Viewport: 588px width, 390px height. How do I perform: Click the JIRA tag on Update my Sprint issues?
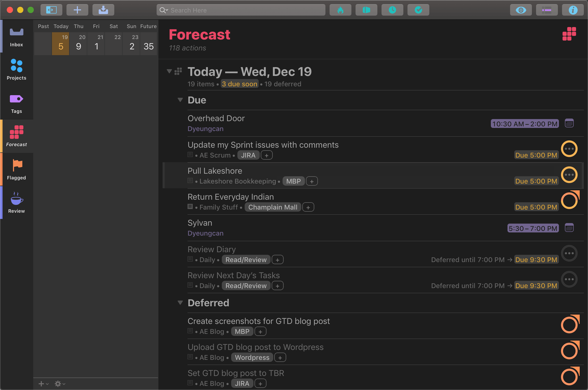pos(248,155)
